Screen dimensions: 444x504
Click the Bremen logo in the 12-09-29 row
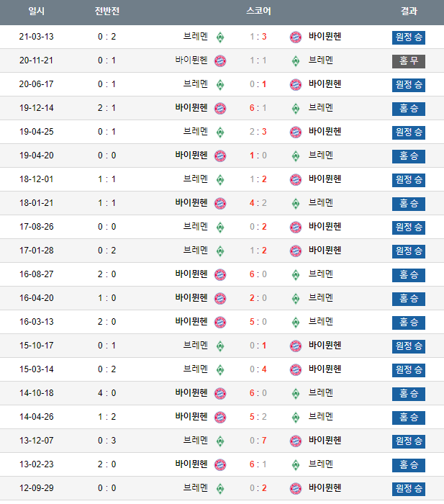(220, 488)
